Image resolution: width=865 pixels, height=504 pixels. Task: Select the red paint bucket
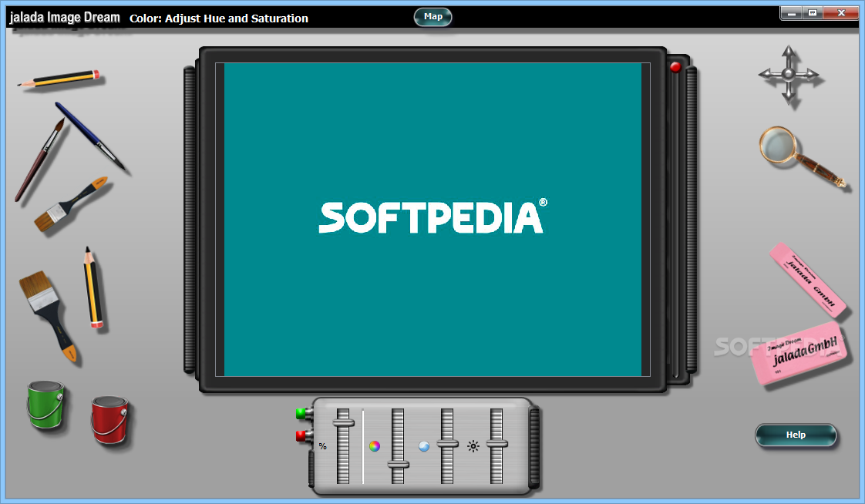[x=109, y=420]
